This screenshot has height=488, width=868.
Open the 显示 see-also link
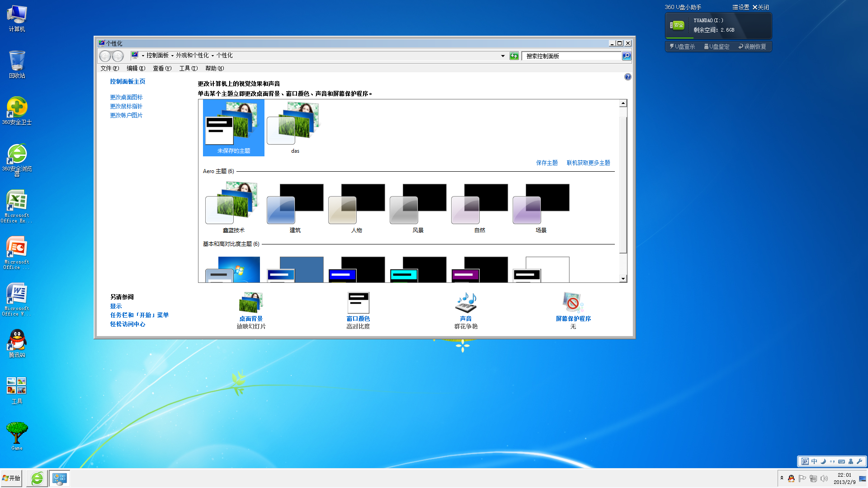tap(116, 306)
